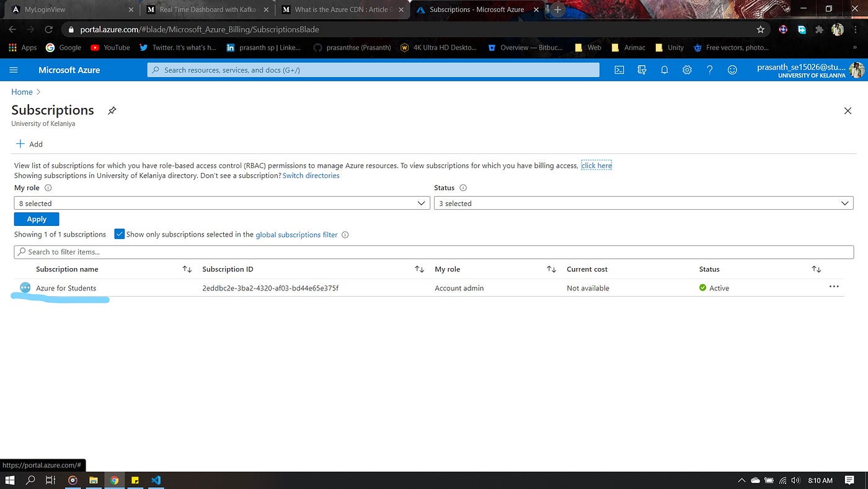Open the Apps bookmark

pyautogui.click(x=22, y=47)
